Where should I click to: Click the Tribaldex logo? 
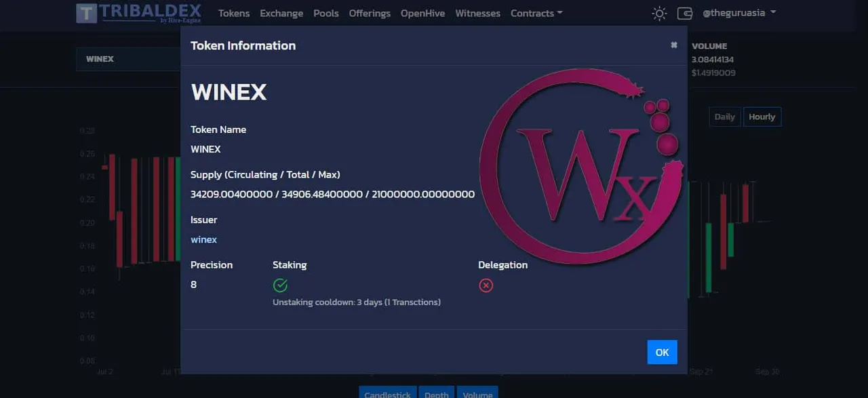click(x=138, y=13)
